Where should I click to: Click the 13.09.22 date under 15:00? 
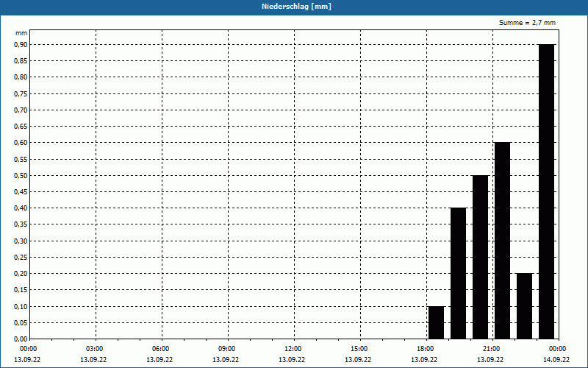358,360
